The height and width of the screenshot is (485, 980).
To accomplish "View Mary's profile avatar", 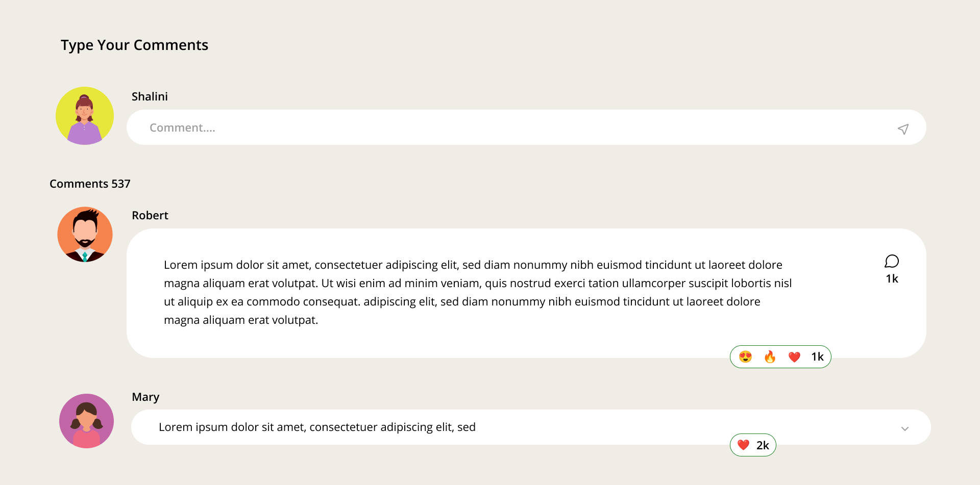I will [x=86, y=421].
